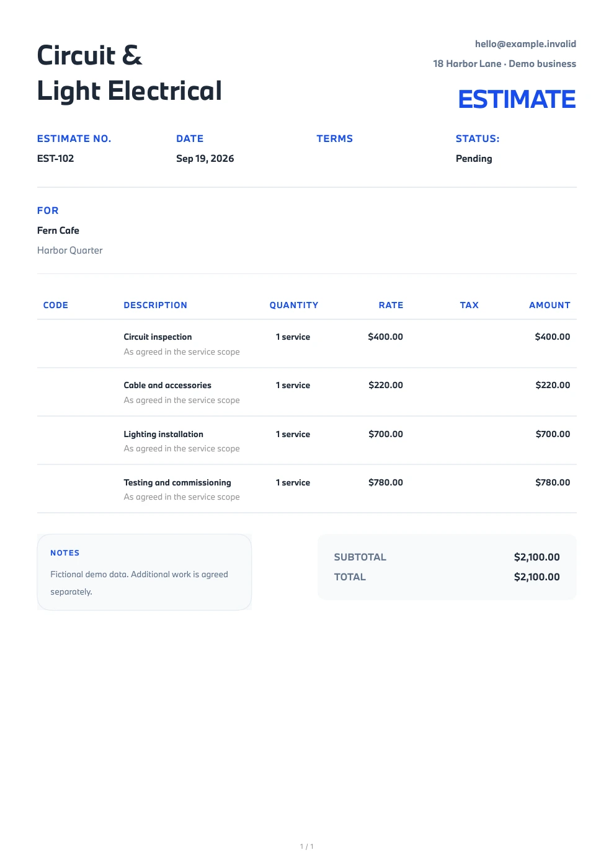Click the ESTIMATE NO. label
Viewport: 614px width, 868px height.
[x=74, y=139]
